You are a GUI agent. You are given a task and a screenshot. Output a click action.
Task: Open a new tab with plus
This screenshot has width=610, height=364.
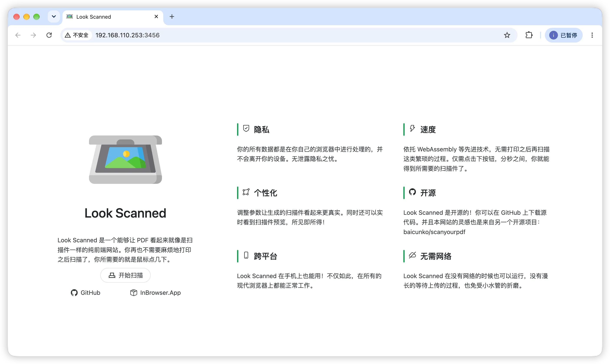(172, 16)
